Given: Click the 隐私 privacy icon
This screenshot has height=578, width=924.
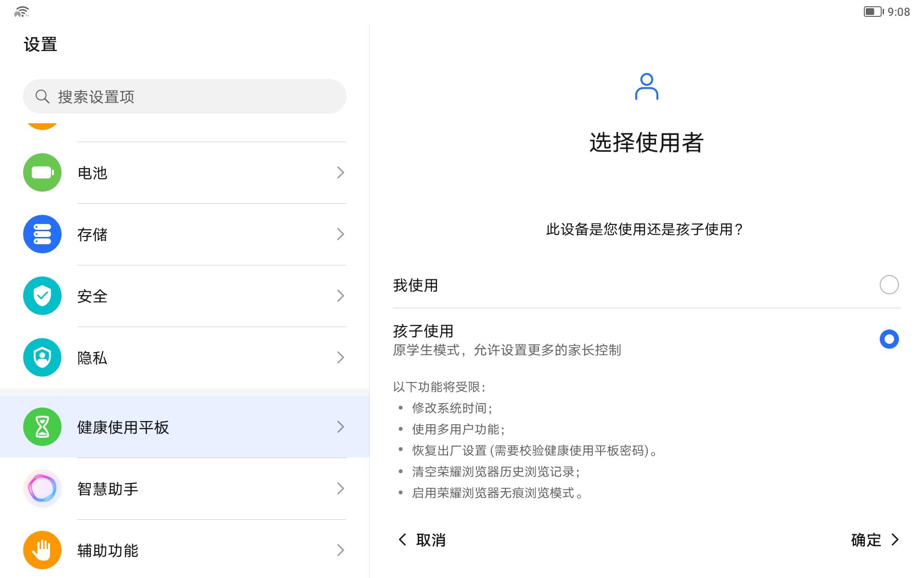Looking at the screenshot, I should [42, 357].
